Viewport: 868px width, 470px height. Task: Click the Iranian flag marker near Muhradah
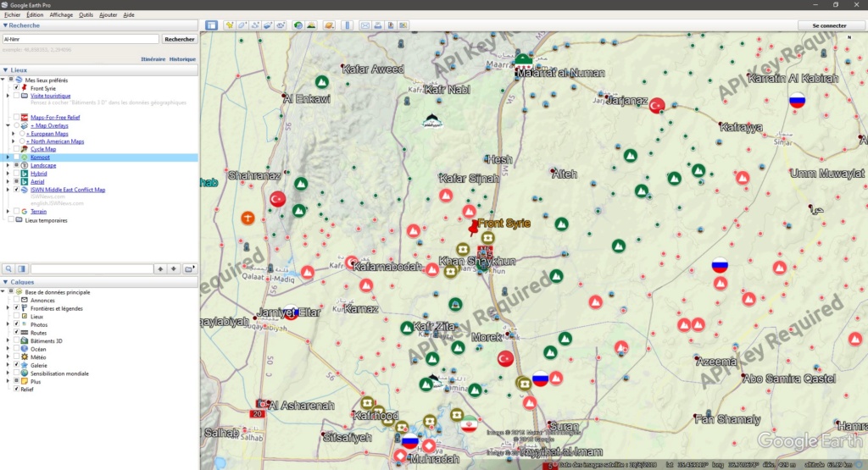coord(469,424)
